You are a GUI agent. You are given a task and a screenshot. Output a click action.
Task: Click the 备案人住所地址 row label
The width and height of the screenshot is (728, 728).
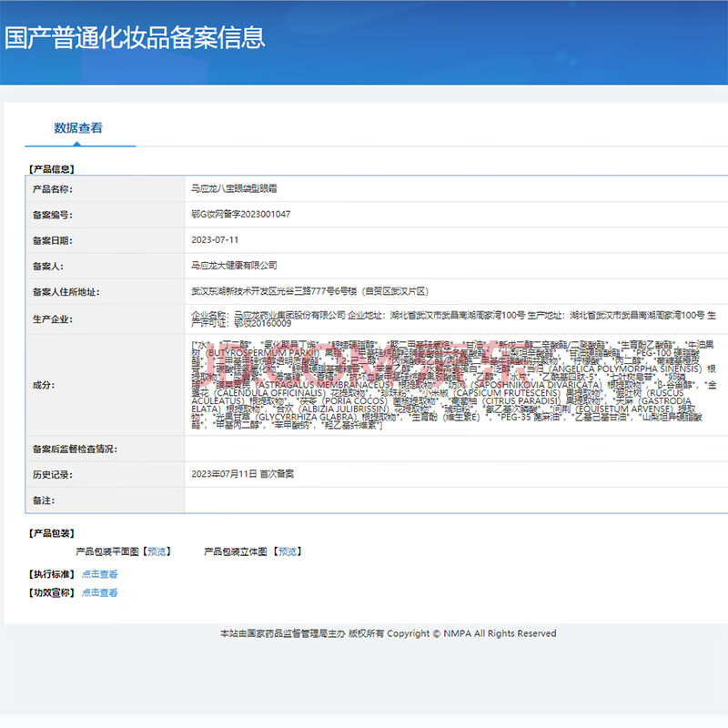tap(66, 292)
